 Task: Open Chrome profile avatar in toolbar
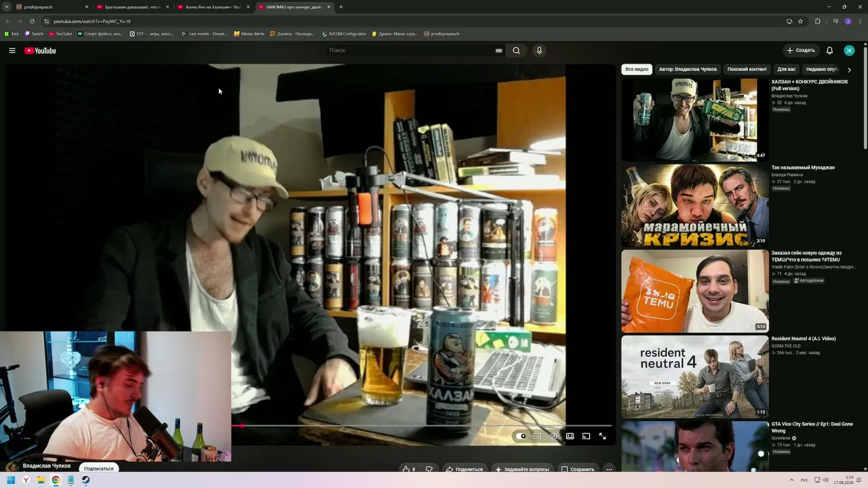point(848,21)
